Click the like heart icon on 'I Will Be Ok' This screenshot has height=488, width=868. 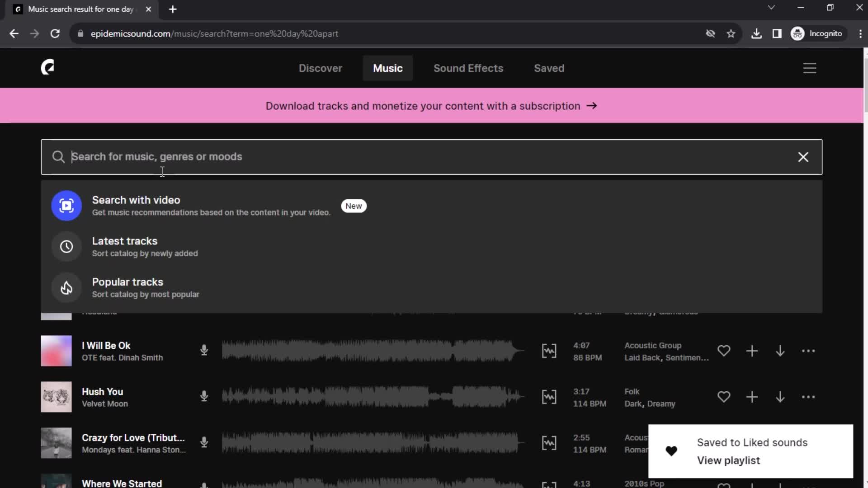[724, 350]
